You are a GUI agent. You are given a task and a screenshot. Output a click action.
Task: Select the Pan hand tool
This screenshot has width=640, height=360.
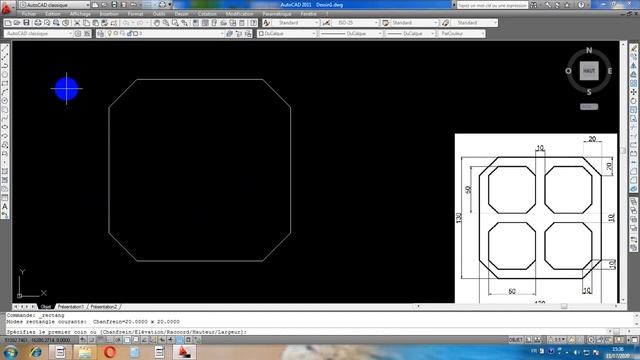157,23
